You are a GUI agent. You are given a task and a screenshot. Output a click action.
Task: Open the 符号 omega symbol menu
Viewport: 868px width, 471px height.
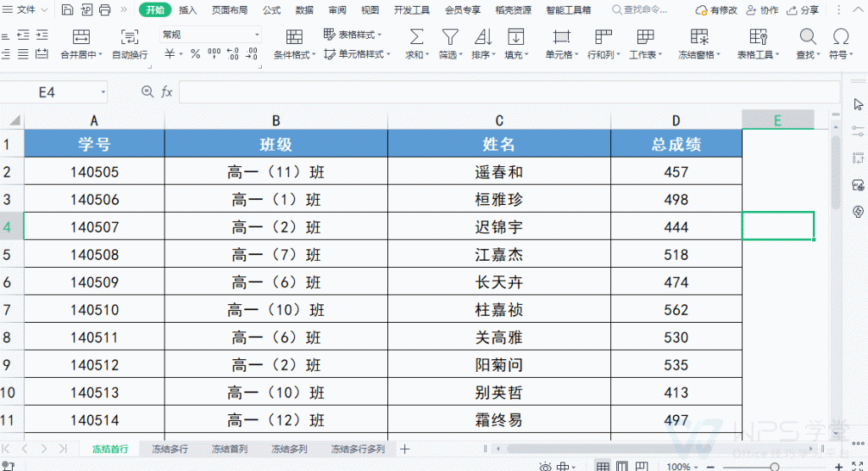tap(841, 44)
